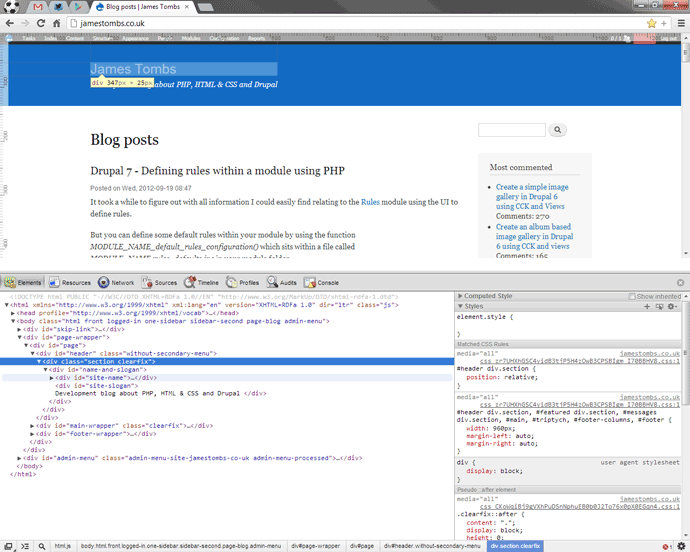690x552 pixels.
Task: Switch to the Twitter pinned tab
Action: click(x=58, y=7)
